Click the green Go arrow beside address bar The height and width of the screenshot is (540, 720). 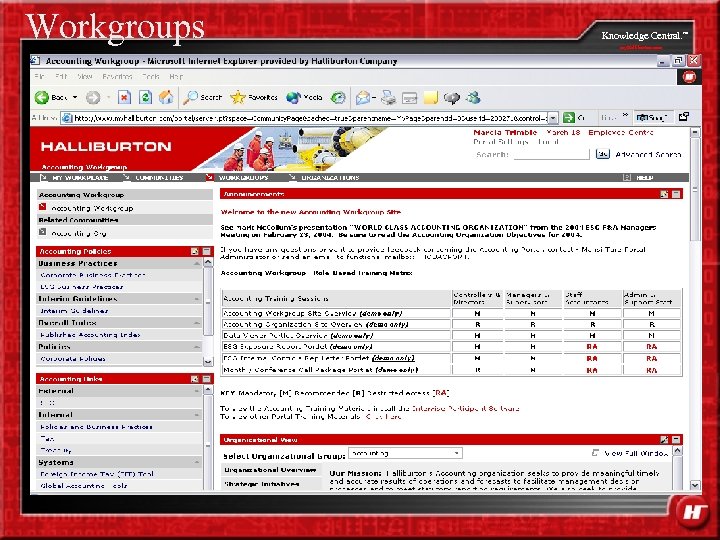click(x=568, y=118)
